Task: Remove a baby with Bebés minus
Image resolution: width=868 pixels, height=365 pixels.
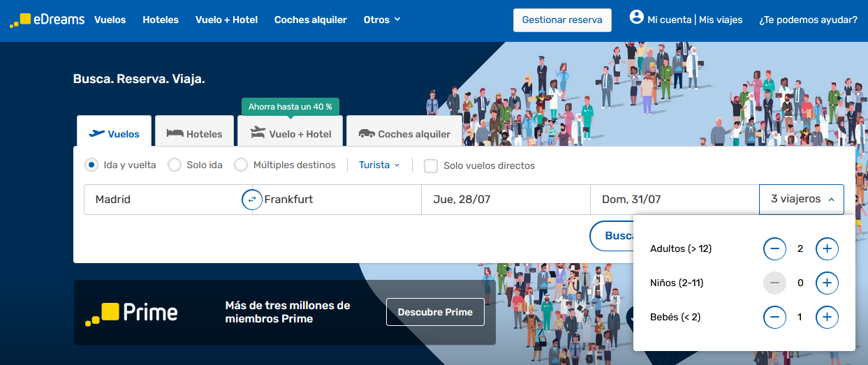Action: pyautogui.click(x=774, y=317)
